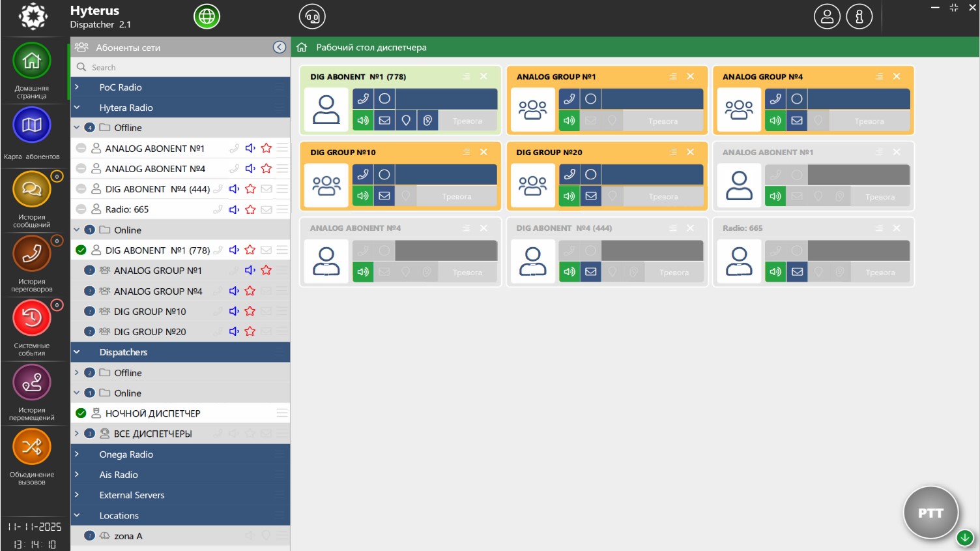Collapse the Dispatchers section
Screen dimensions: 980x551
pyautogui.click(x=77, y=352)
